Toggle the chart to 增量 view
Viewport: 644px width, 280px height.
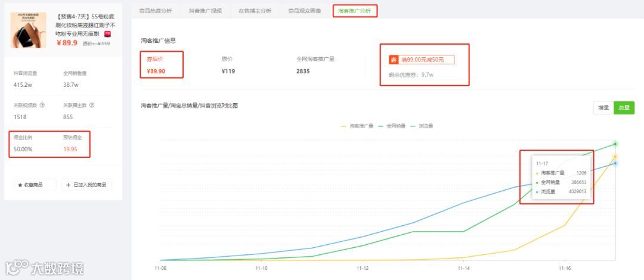603,108
